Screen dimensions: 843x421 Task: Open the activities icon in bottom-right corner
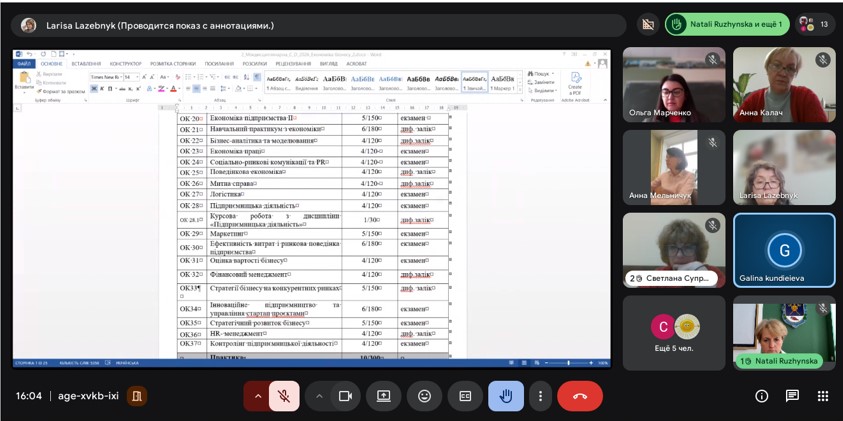tap(822, 396)
